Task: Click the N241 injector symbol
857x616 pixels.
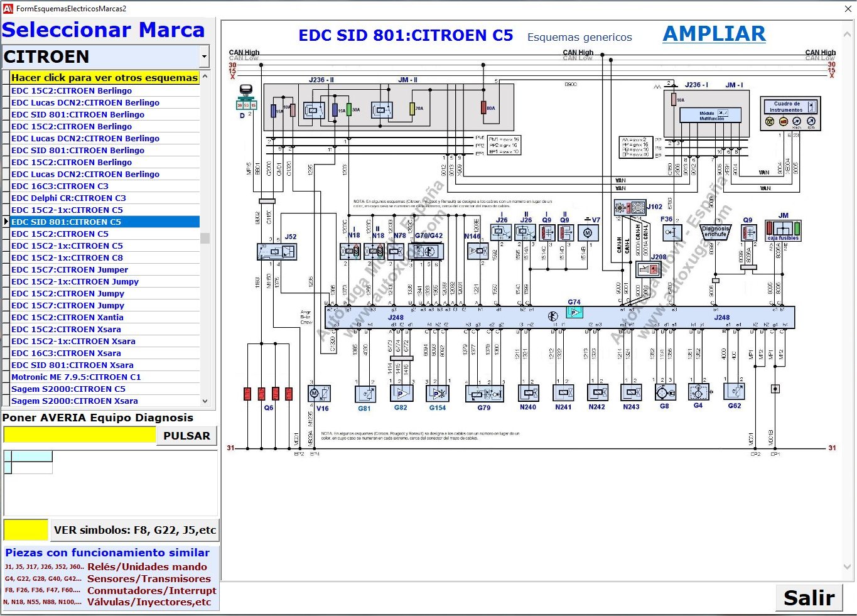Action: pyautogui.click(x=563, y=393)
